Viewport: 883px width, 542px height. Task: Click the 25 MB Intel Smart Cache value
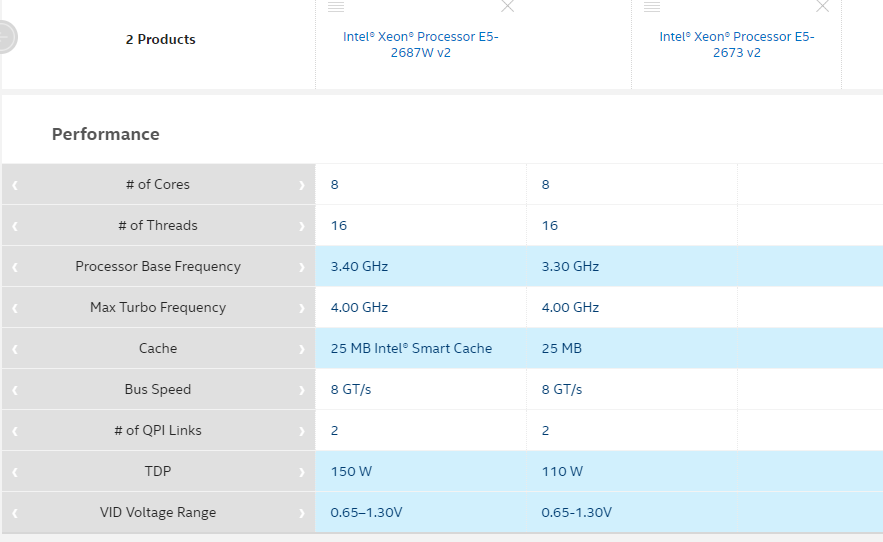(x=411, y=348)
